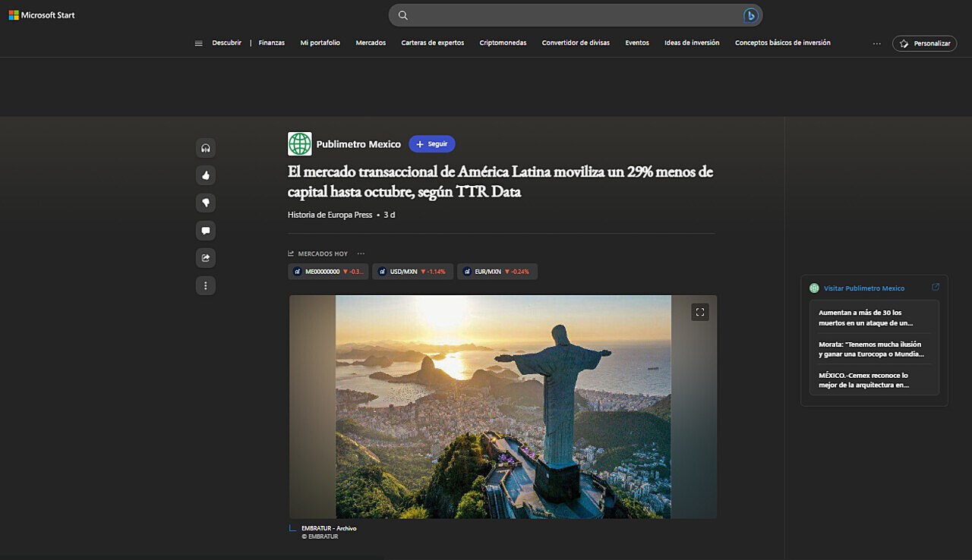Viewport: 972px width, 560px height.
Task: Open Mercados Hoy more options dots
Action: point(361,253)
